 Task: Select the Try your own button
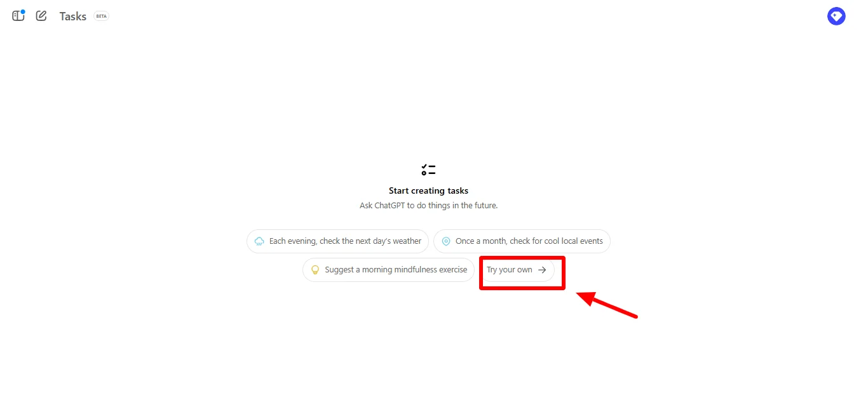coord(517,270)
